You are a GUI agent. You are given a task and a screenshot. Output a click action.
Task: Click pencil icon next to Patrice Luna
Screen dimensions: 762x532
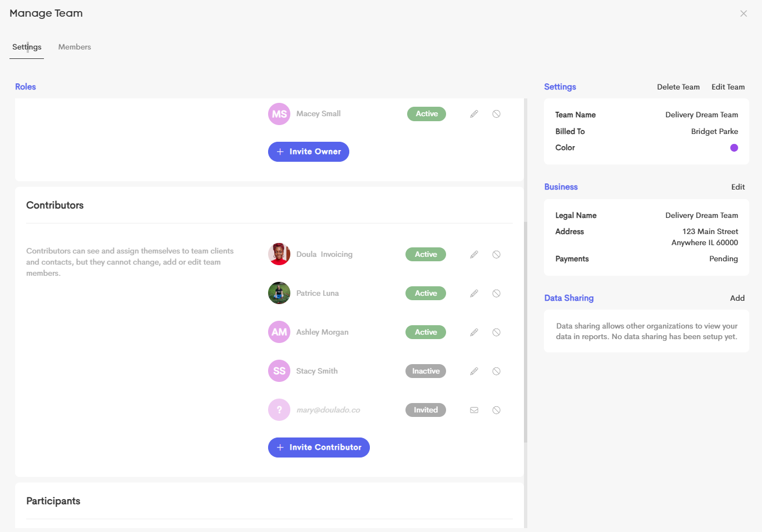(x=474, y=294)
